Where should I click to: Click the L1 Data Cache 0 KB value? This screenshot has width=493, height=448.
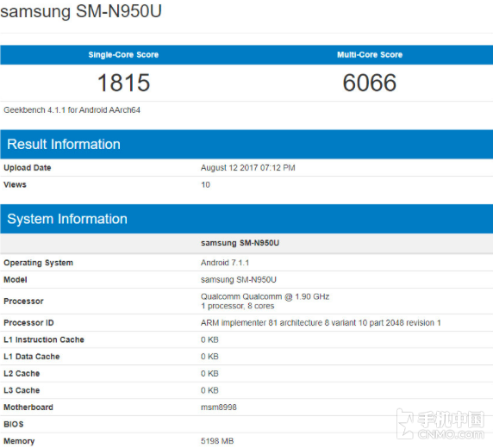(x=209, y=357)
